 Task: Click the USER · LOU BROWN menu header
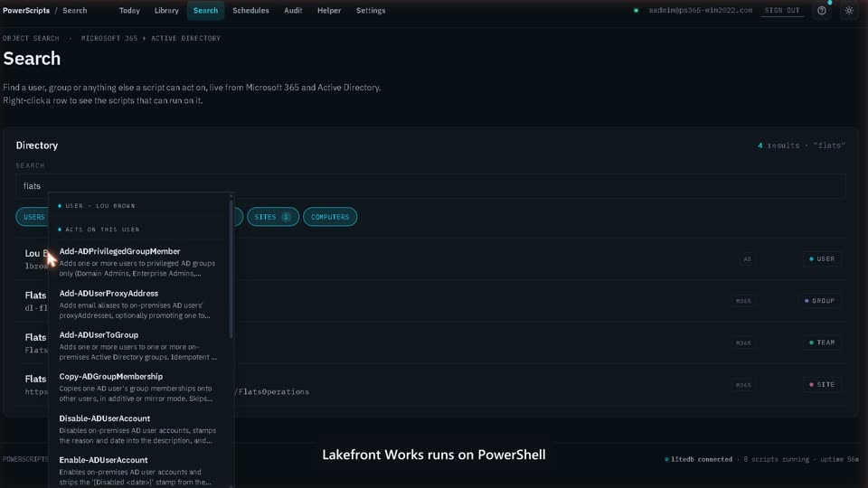click(x=100, y=206)
